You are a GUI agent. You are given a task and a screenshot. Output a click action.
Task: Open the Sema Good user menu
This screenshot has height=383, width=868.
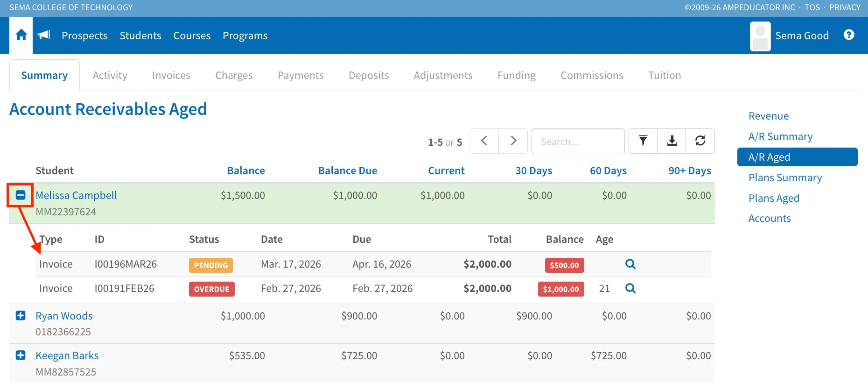(802, 35)
